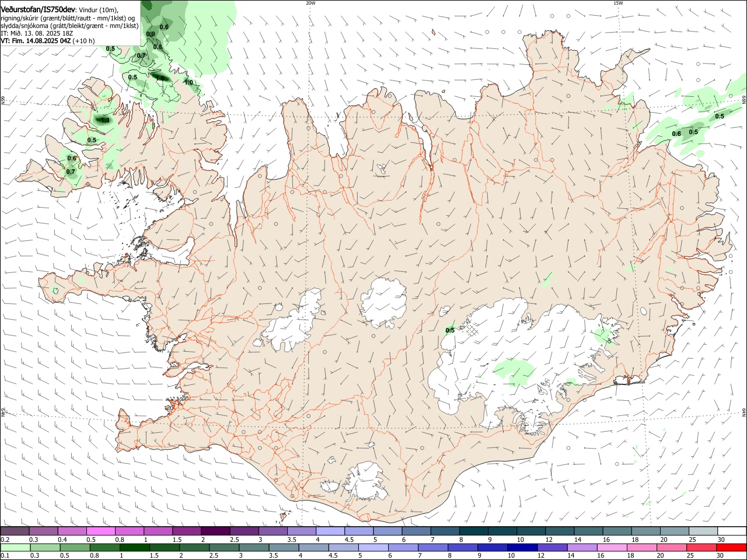Click the dusky purple swatch labeled 0.2
Screen dimensions: 747x560
(x=15, y=531)
